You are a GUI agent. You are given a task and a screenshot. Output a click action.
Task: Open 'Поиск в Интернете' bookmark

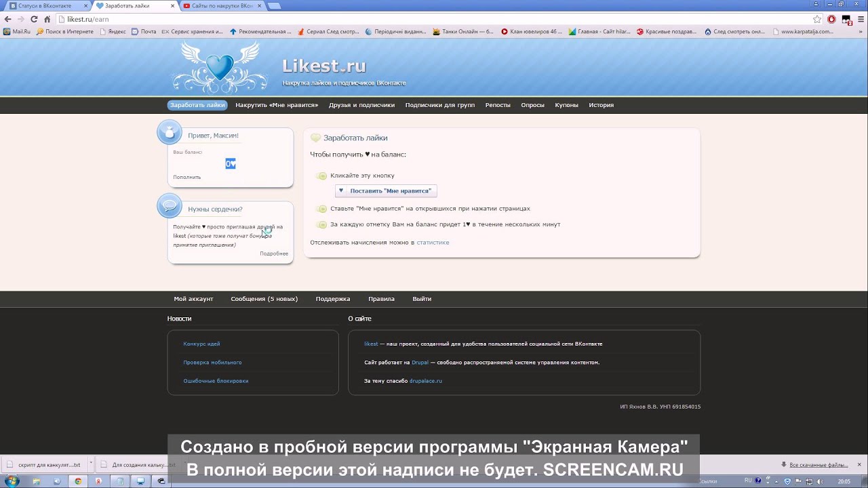pyautogui.click(x=65, y=31)
